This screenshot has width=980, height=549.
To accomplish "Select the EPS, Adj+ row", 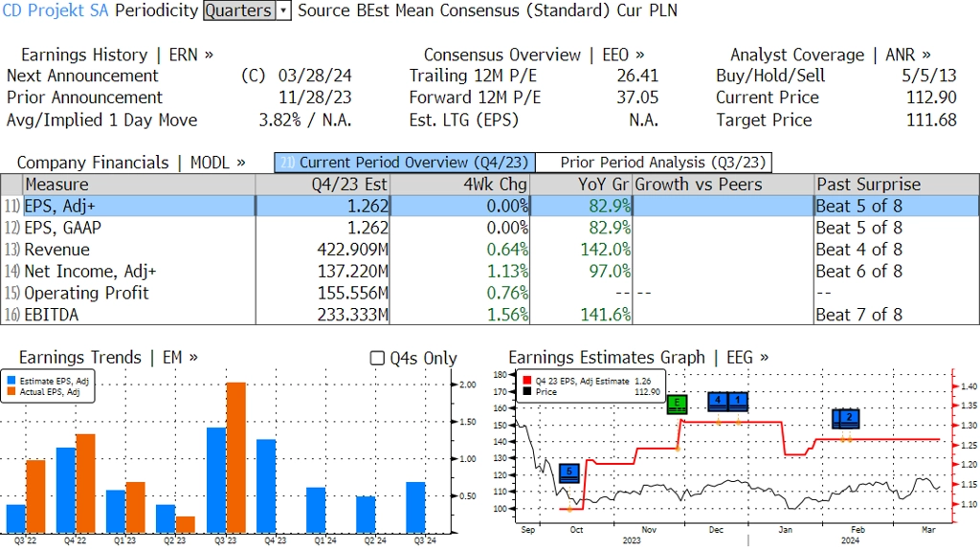I will [490, 206].
